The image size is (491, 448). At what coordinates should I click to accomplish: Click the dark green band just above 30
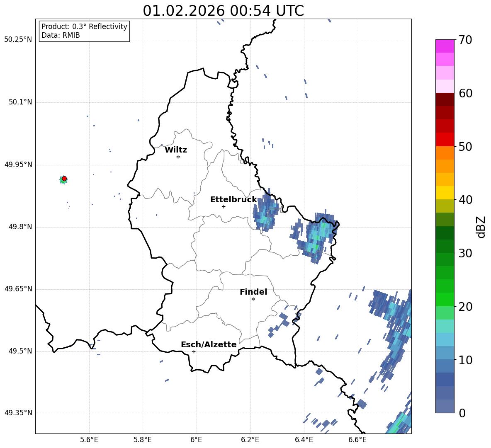(x=445, y=246)
